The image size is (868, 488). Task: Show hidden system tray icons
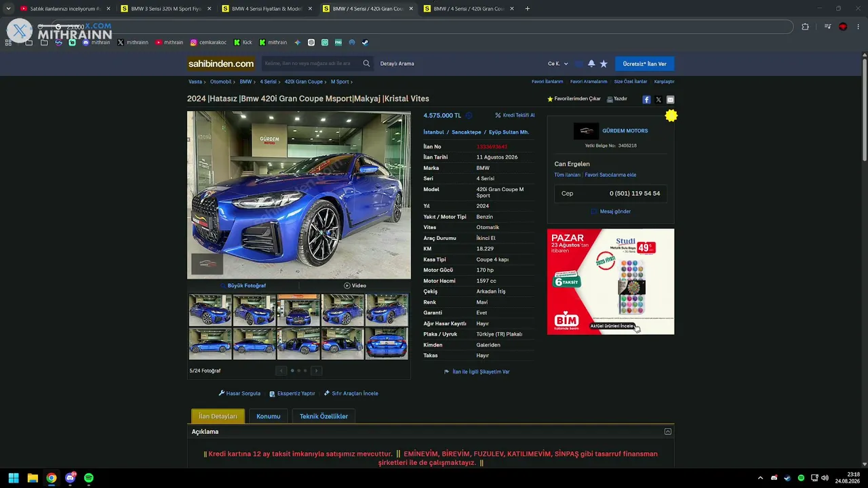coord(760,478)
